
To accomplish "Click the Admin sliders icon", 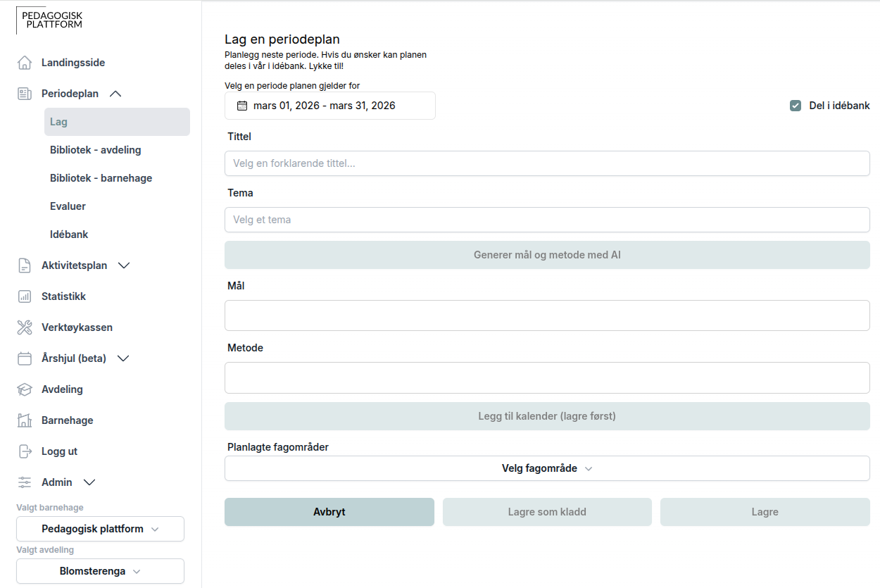I will pos(25,482).
